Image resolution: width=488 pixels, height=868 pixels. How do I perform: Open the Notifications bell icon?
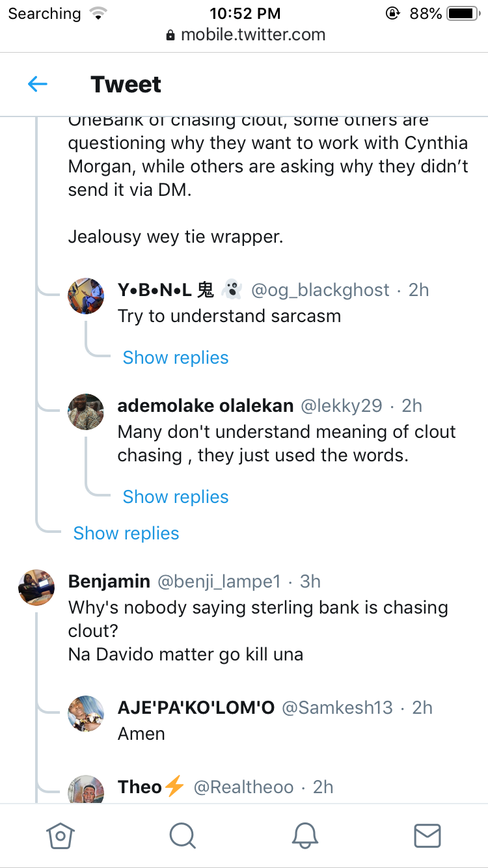click(305, 835)
